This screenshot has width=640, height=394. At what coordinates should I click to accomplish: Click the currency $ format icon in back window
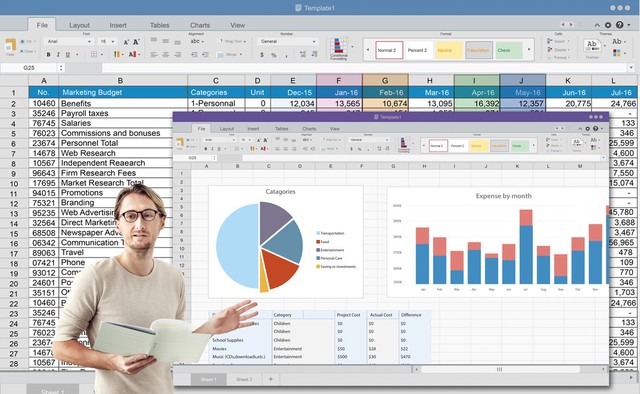coord(262,54)
